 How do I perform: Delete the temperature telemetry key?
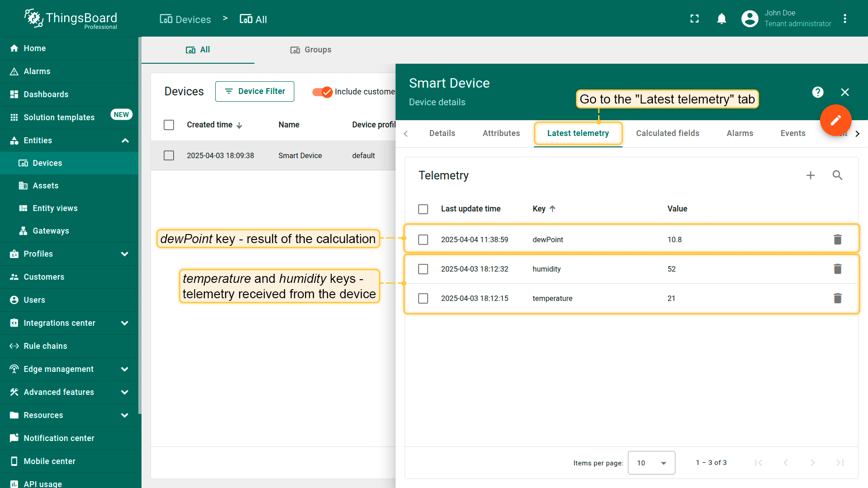837,298
